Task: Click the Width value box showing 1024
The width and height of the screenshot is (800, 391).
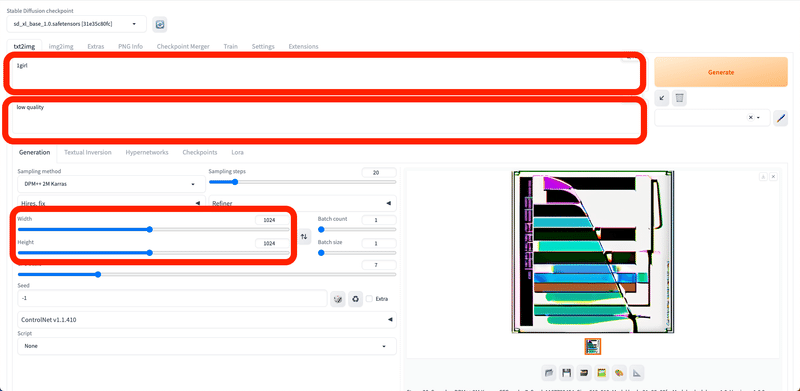Action: pyautogui.click(x=272, y=220)
